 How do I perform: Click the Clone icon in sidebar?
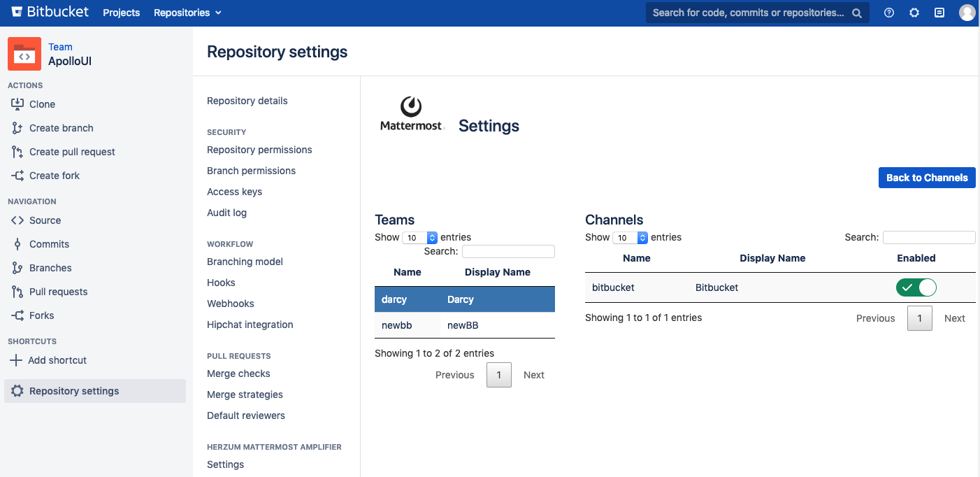pos(17,104)
